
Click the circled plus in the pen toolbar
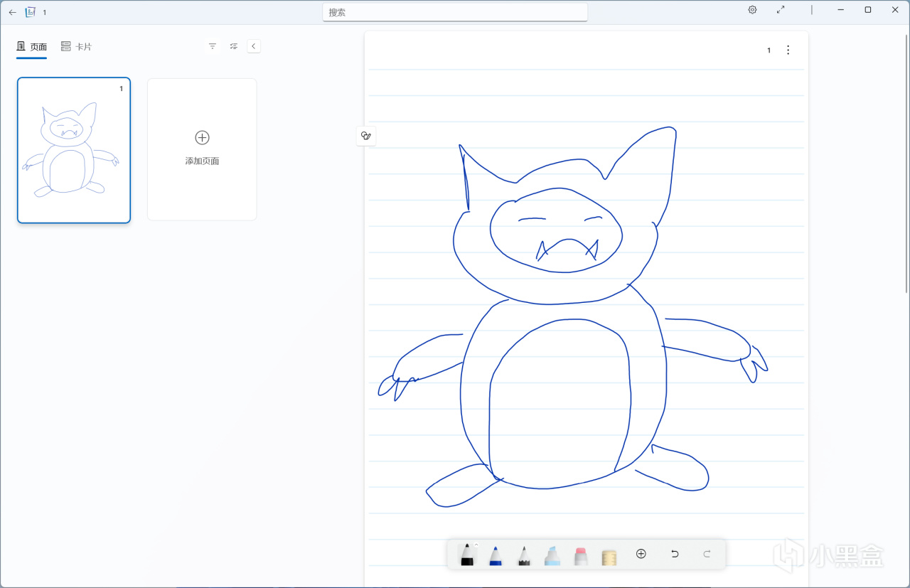(641, 554)
